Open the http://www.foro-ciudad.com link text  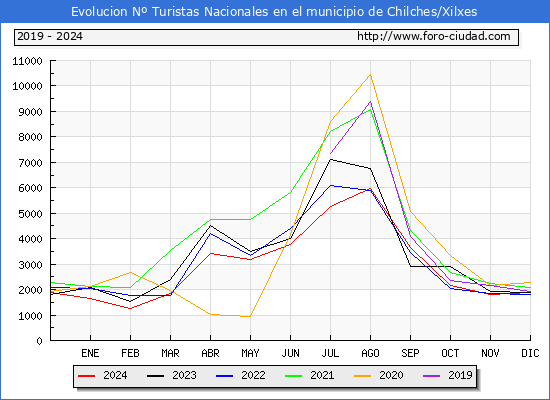(434, 36)
